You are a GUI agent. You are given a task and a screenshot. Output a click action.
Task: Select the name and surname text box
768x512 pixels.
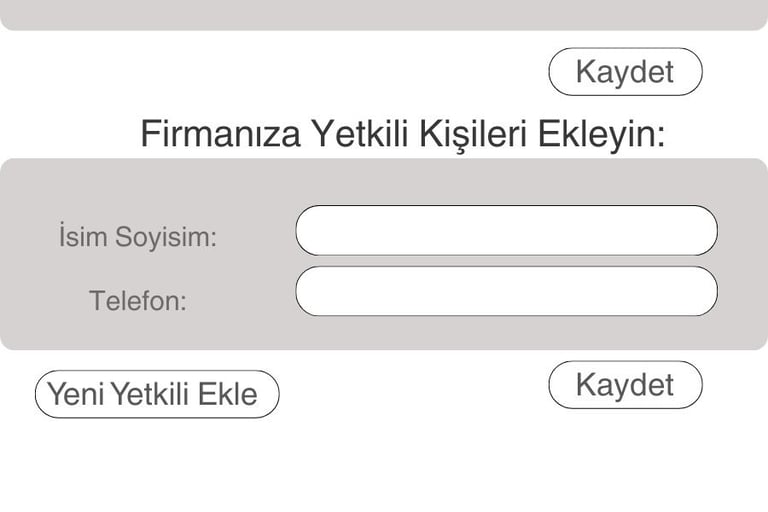pos(506,231)
